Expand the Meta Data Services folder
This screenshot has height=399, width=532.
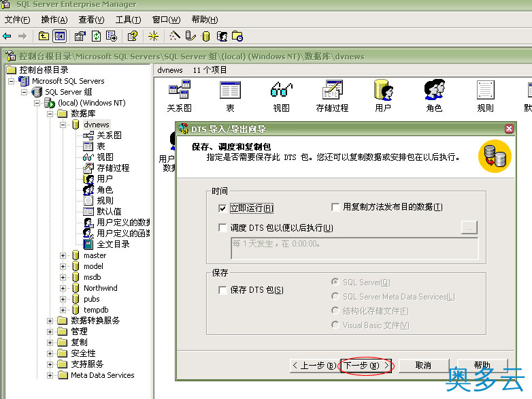pyautogui.click(x=50, y=375)
